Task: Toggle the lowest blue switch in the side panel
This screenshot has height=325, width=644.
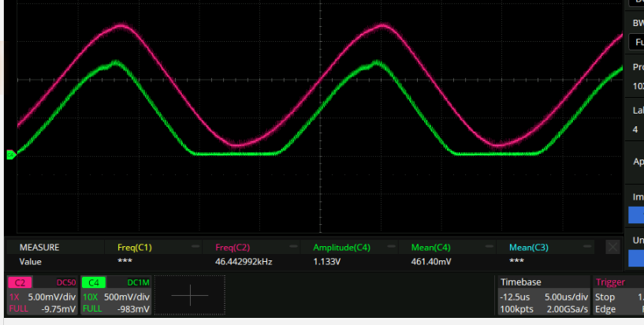Action: [x=636, y=258]
